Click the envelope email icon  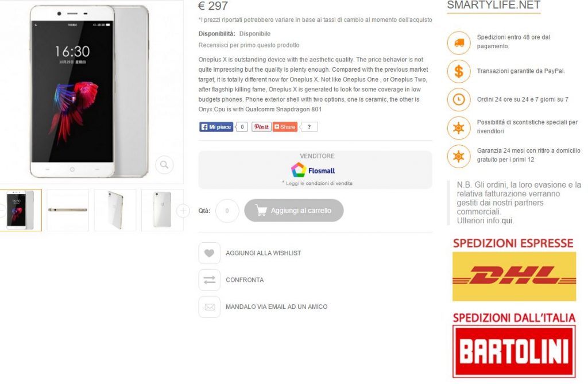(209, 307)
